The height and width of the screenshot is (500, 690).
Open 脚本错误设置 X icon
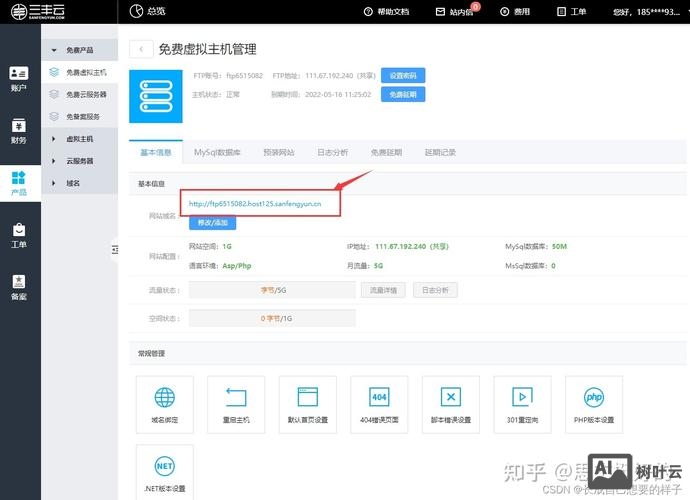[451, 404]
